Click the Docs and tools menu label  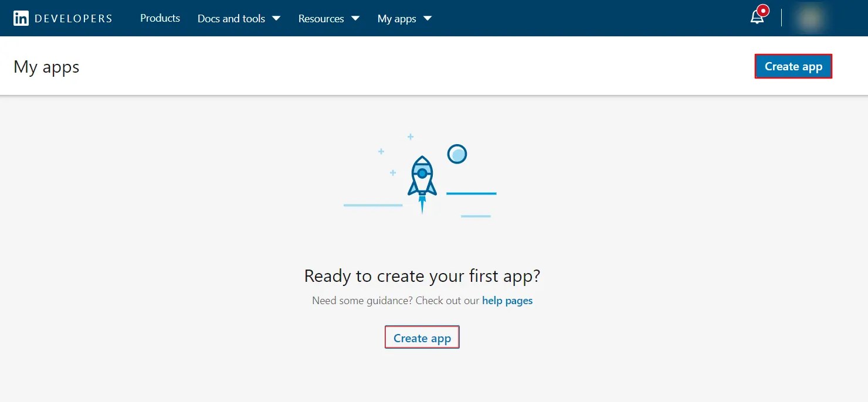point(232,18)
